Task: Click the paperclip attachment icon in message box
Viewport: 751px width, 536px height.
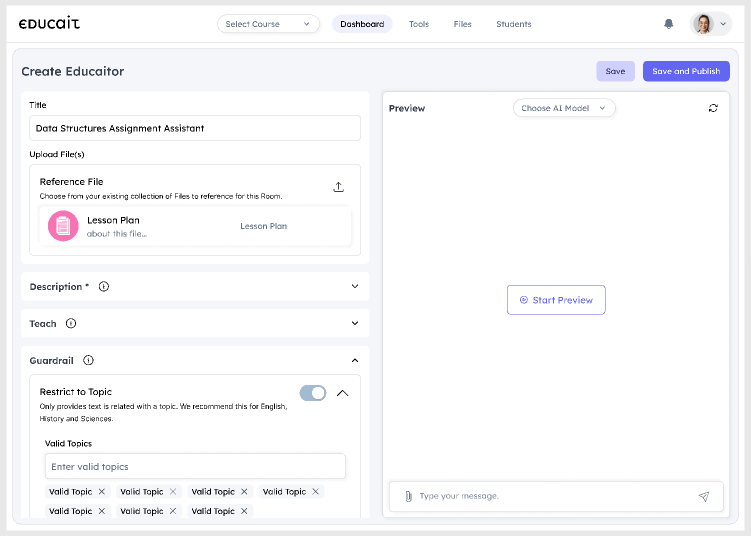Action: coord(408,496)
